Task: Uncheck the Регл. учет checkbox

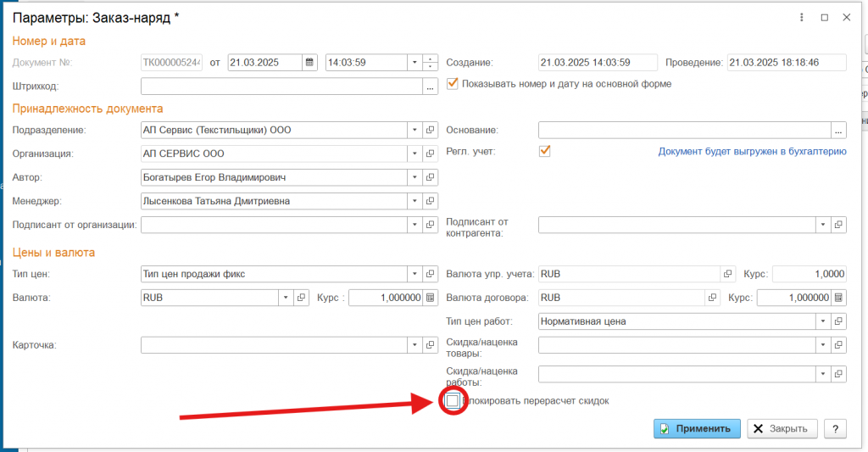Action: pyautogui.click(x=545, y=152)
